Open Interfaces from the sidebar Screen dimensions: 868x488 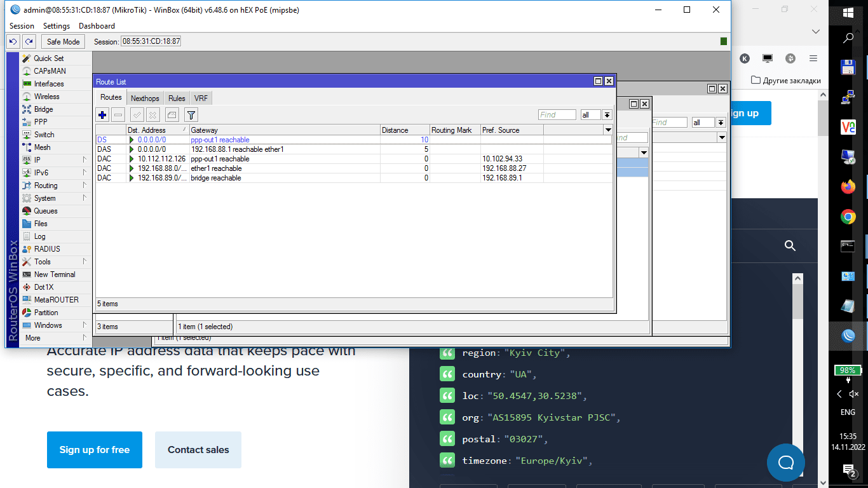click(x=48, y=84)
